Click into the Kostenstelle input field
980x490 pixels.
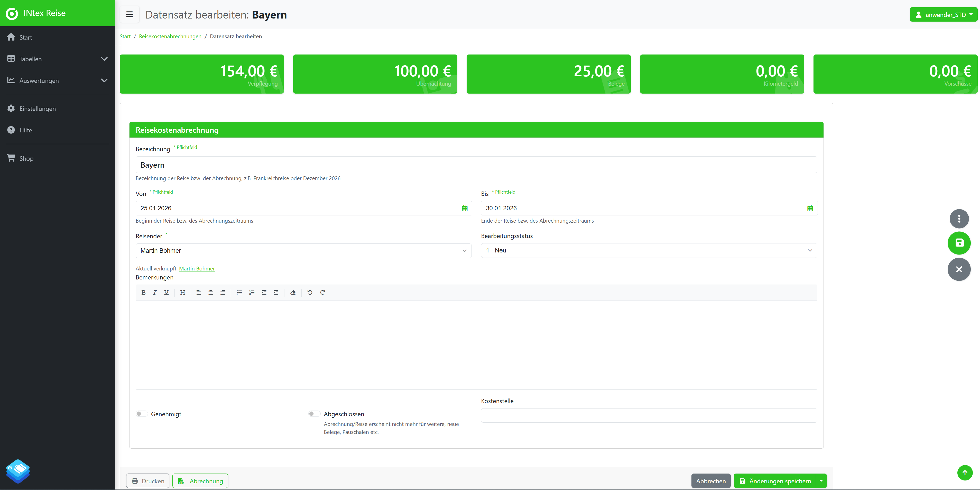click(649, 415)
